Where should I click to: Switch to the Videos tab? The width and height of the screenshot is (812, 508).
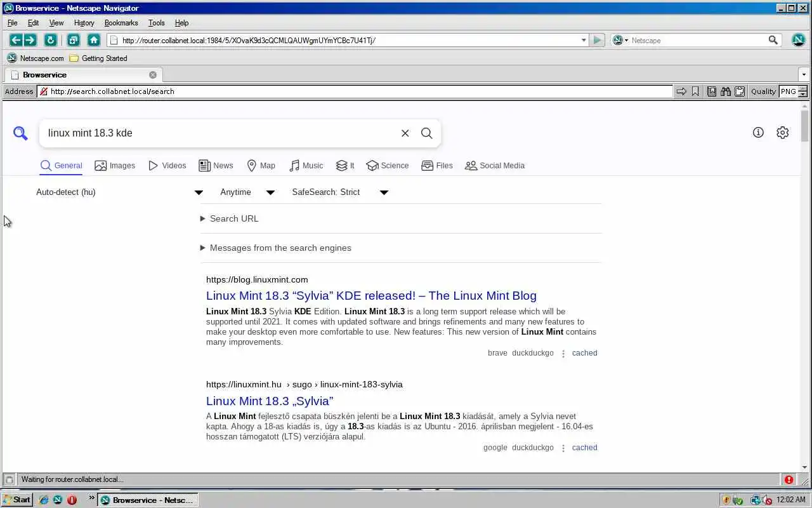(x=167, y=166)
